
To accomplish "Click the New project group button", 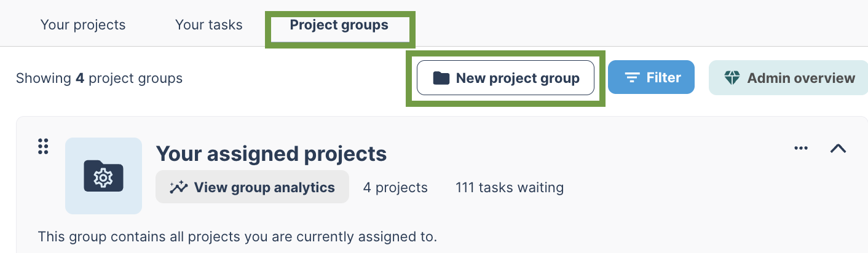I will (506, 78).
